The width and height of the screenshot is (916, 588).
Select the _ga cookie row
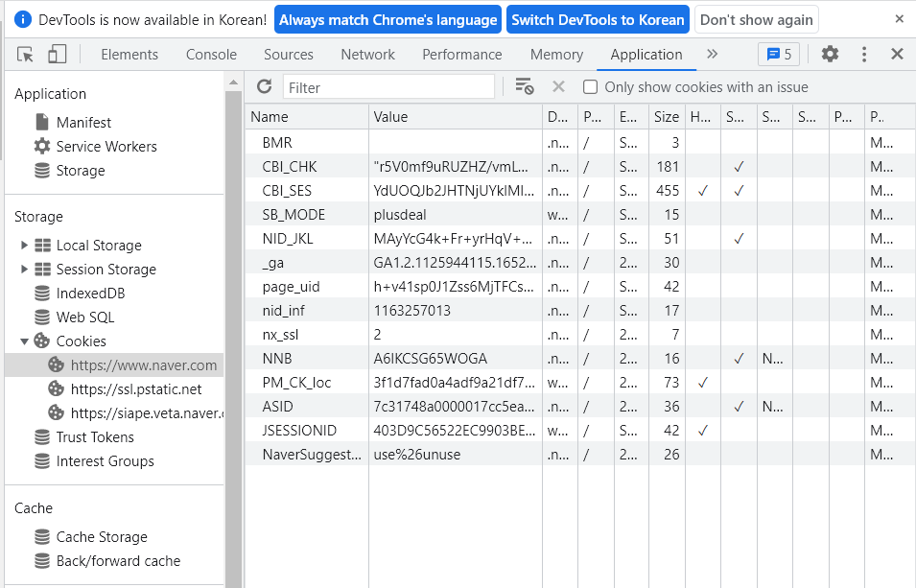coord(579,262)
